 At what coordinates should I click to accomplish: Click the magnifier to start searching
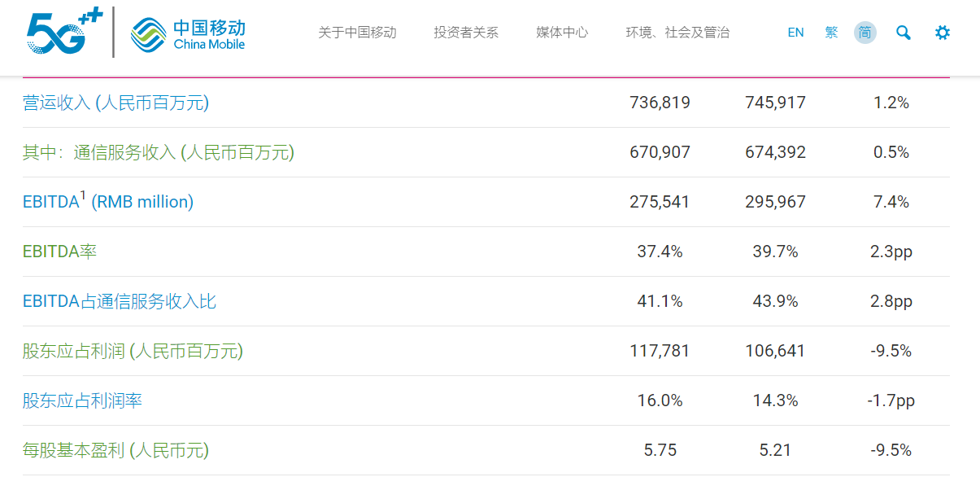tap(903, 33)
